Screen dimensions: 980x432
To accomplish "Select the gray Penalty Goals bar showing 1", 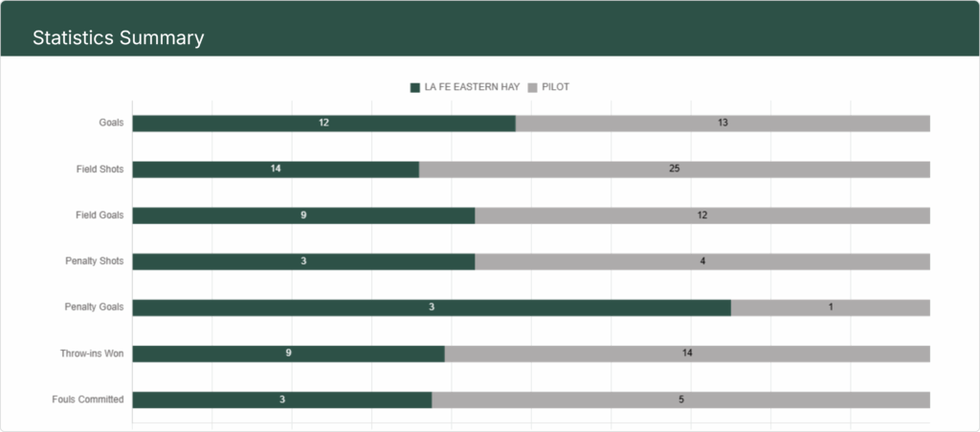I will (x=830, y=307).
